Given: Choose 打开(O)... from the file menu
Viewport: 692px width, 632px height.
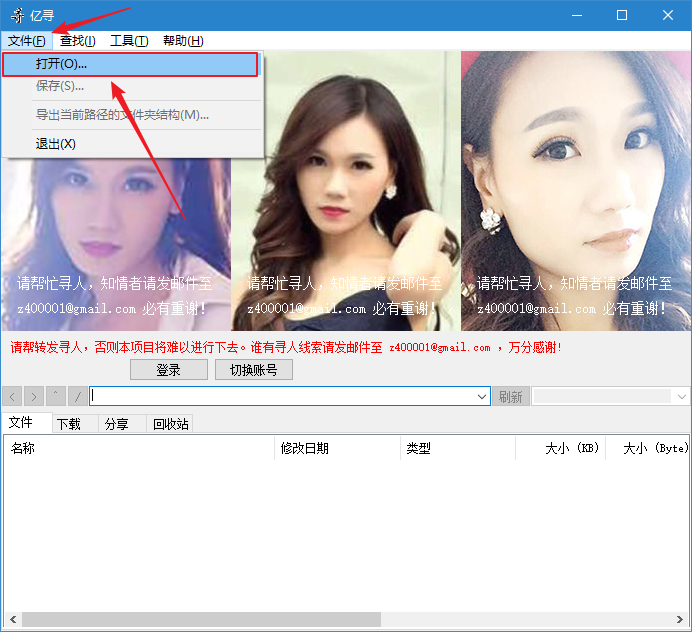Looking at the screenshot, I should click(x=130, y=64).
